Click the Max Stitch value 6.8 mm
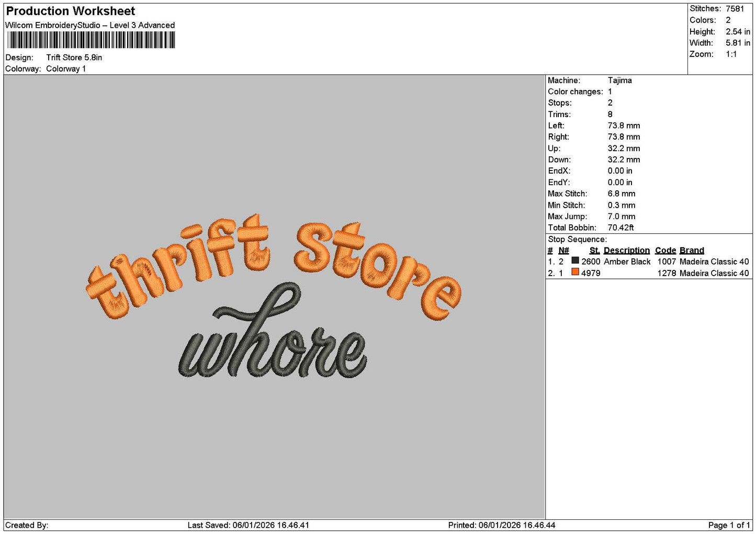756x534 pixels. [x=622, y=194]
